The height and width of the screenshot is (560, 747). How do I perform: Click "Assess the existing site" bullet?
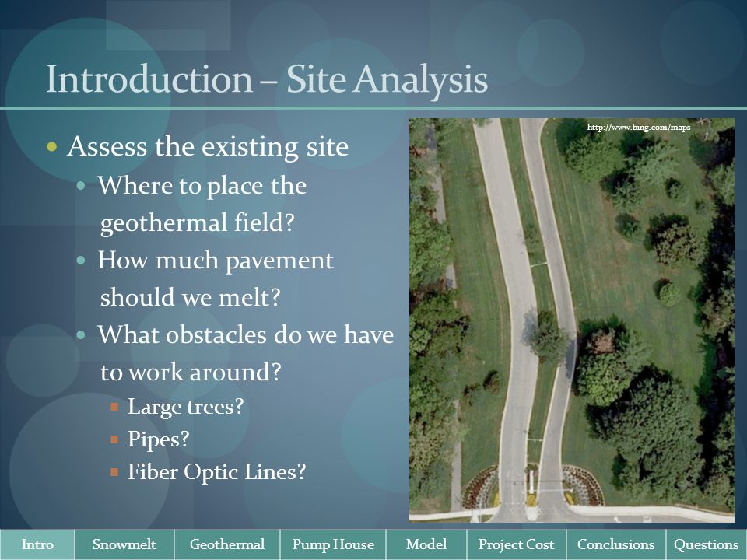coord(208,146)
